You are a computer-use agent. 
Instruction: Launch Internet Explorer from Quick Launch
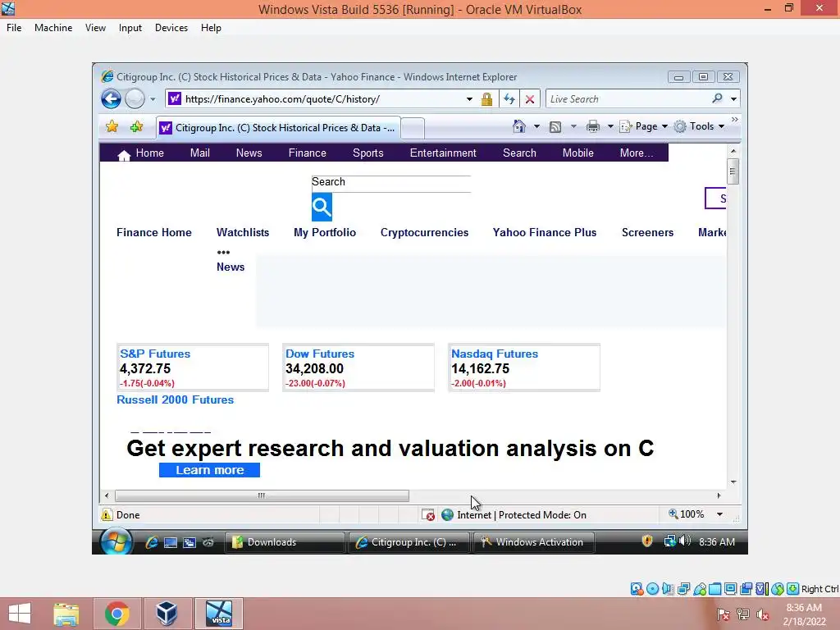click(152, 542)
